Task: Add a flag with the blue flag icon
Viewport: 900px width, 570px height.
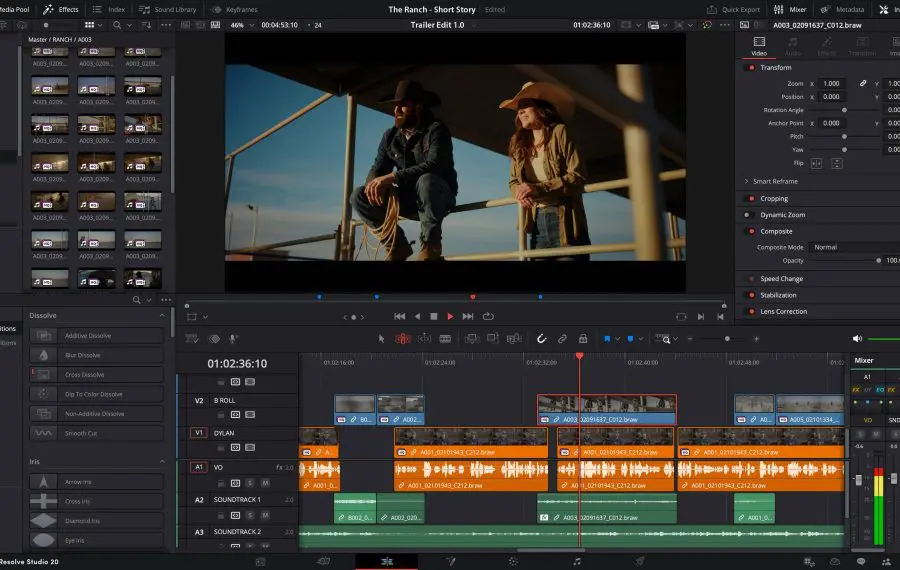Action: [x=607, y=339]
